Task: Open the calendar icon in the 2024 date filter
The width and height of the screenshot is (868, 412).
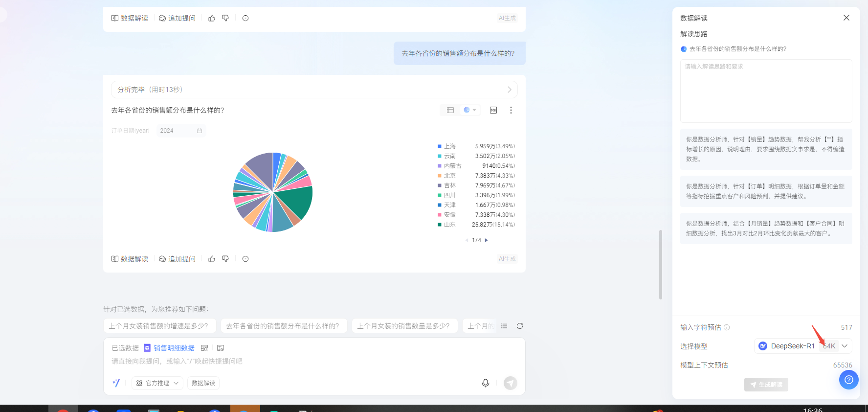Action: 200,131
